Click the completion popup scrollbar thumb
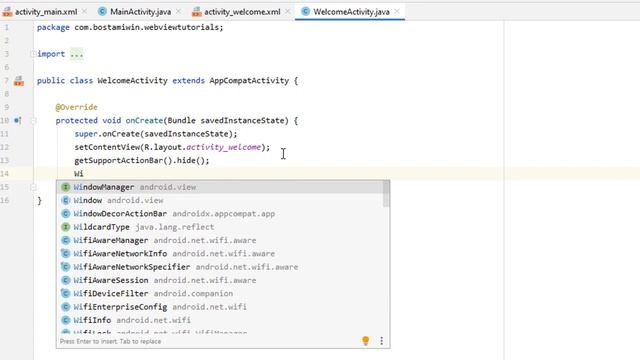This screenshot has width=640, height=360. coord(386,194)
